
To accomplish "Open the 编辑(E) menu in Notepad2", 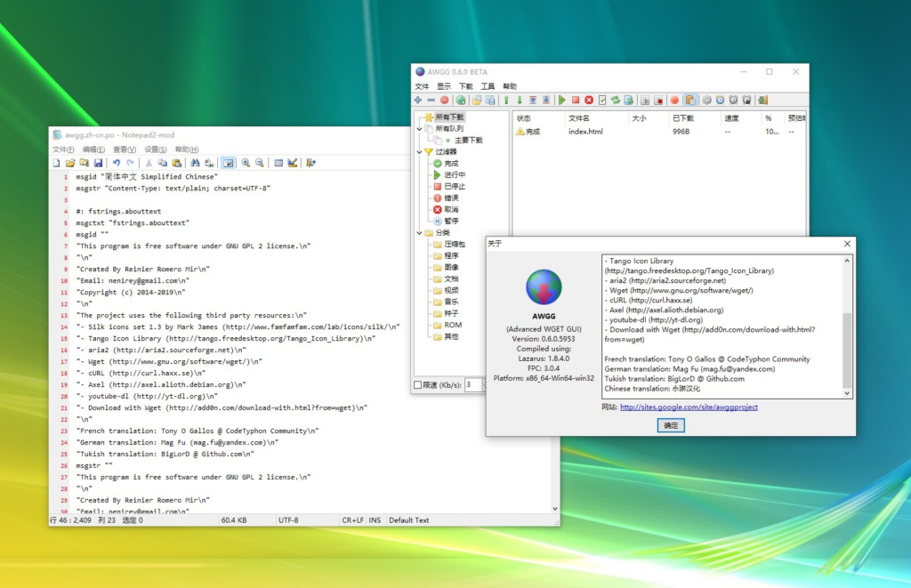I will click(93, 149).
